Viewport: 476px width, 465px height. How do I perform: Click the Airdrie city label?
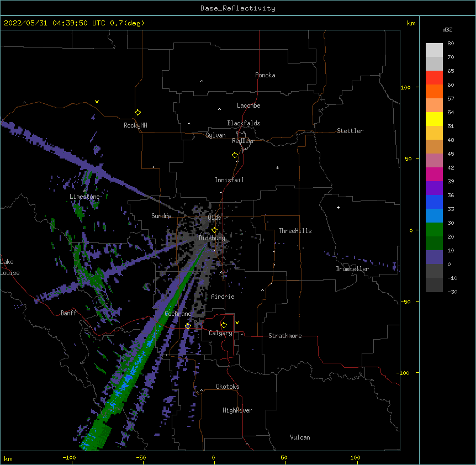click(223, 297)
